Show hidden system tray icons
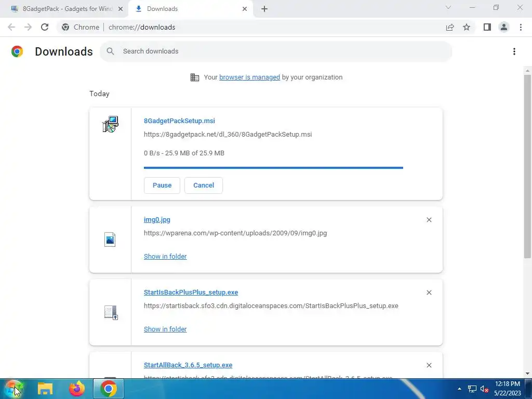The height and width of the screenshot is (399, 532). tap(459, 389)
